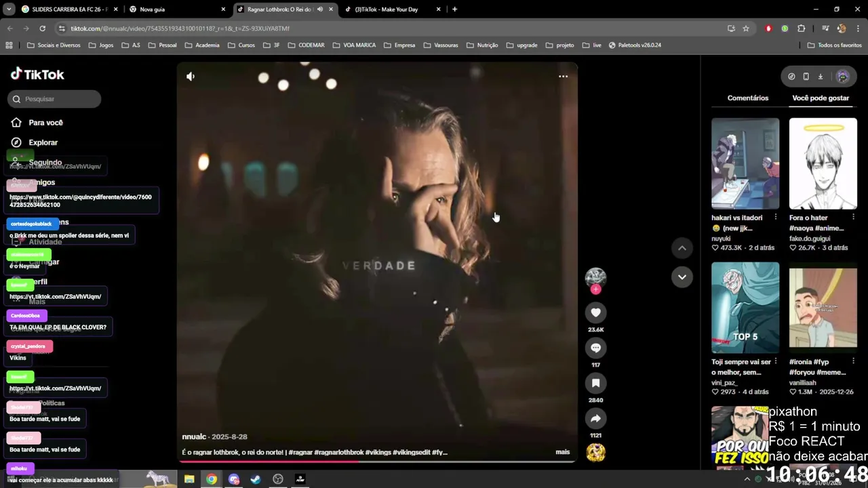Open the #ironia #fyp video thumbnail
Screen dimensions: 868x488
(823, 308)
